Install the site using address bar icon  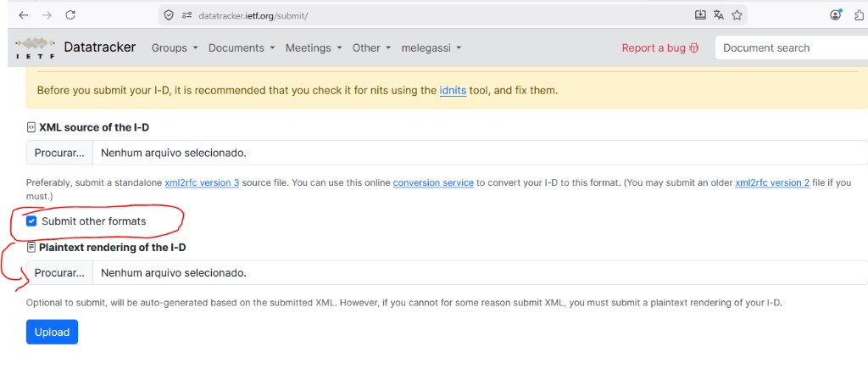(x=700, y=15)
